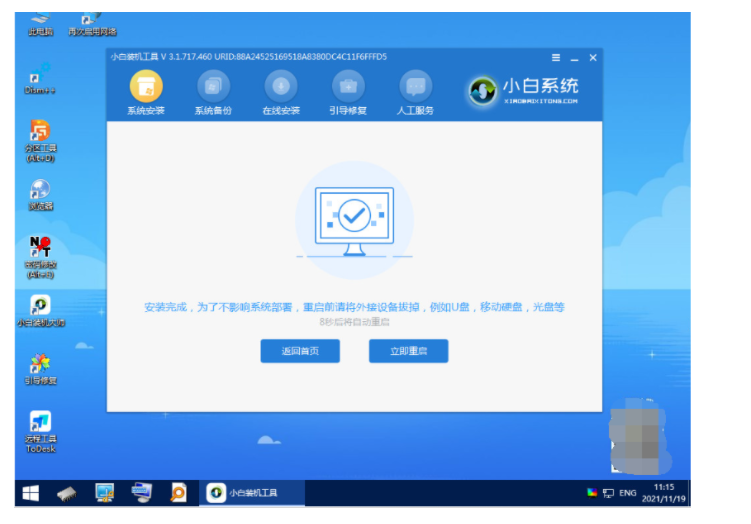This screenshot has width=751, height=524.
Task: Click the memory chip taskbar icon
Action: click(x=67, y=493)
